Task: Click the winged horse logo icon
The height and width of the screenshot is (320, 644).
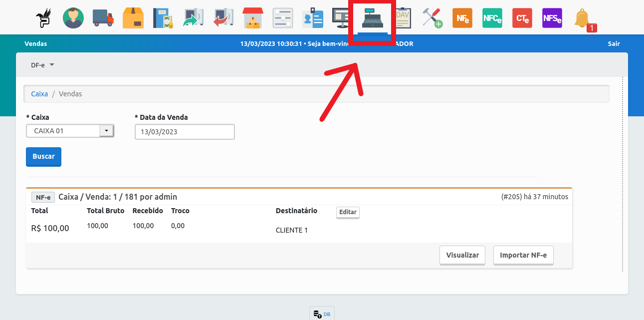Action: [x=44, y=18]
